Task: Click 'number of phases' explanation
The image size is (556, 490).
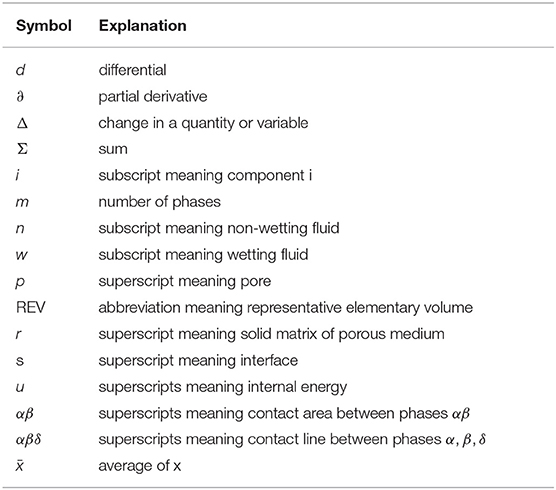Action: (160, 202)
